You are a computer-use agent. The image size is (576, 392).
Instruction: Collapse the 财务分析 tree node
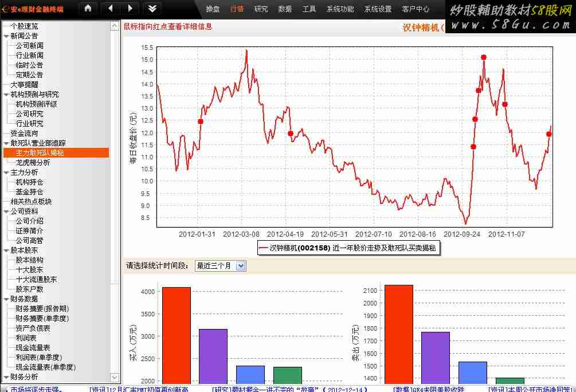6,377
